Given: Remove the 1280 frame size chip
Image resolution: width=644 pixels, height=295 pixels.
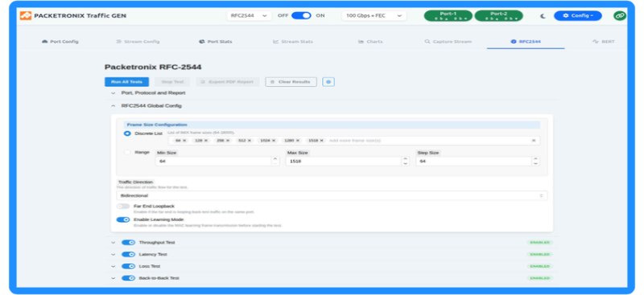Looking at the screenshot, I should 298,141.
